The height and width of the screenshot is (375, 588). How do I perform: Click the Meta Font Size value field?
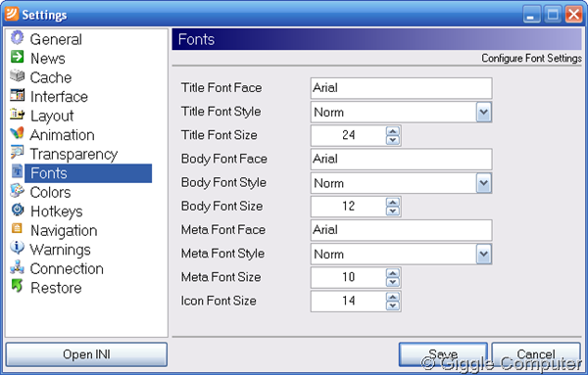click(348, 277)
